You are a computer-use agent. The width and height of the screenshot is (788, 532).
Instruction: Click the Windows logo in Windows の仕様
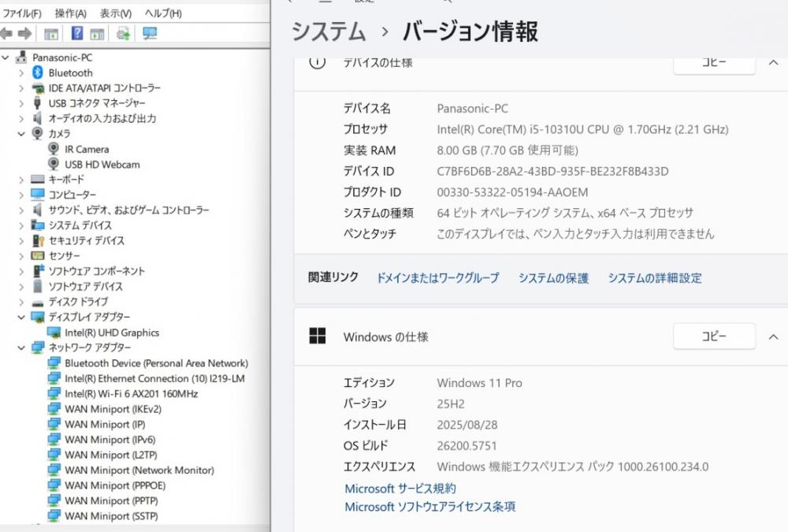(x=317, y=336)
